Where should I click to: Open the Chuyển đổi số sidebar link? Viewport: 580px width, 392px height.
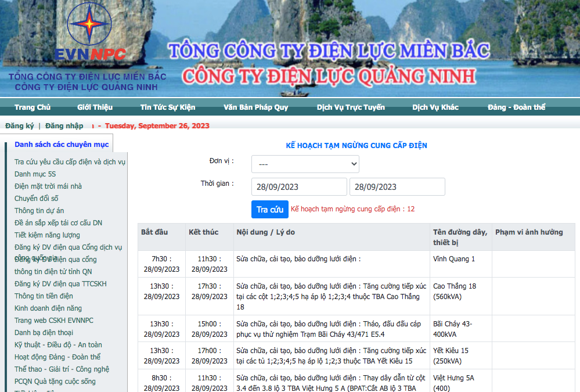point(37,199)
